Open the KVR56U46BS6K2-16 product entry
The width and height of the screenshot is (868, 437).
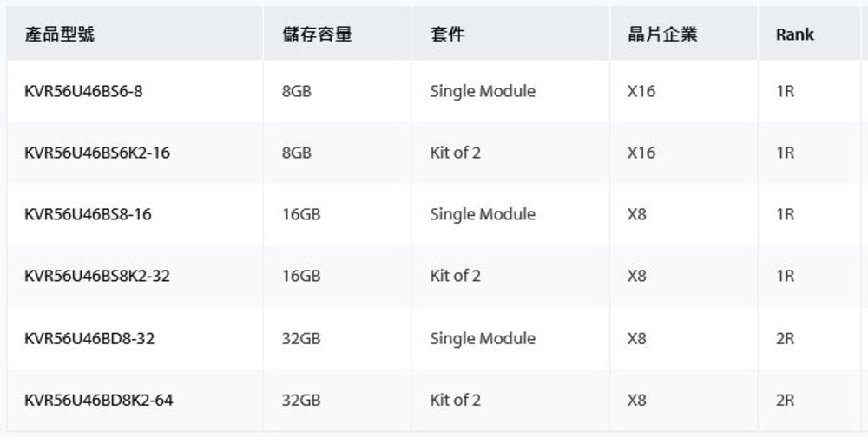point(97,153)
